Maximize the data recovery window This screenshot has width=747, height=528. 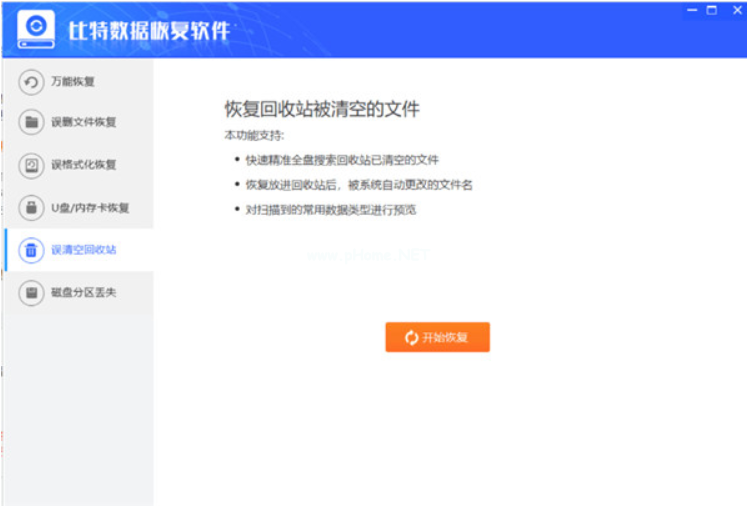point(712,10)
